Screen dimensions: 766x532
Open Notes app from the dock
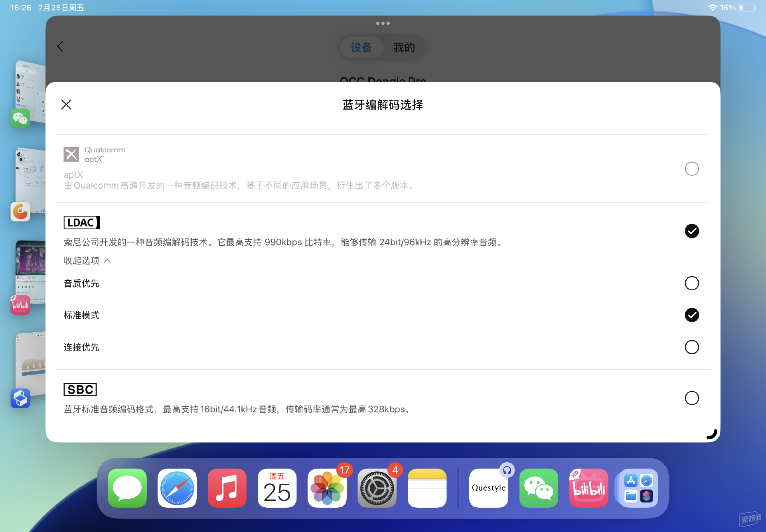(427, 488)
